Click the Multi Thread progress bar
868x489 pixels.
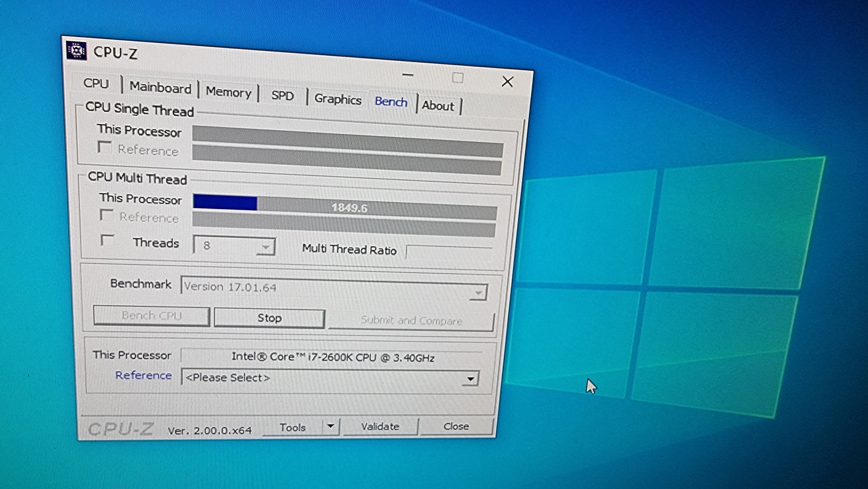[x=345, y=207]
